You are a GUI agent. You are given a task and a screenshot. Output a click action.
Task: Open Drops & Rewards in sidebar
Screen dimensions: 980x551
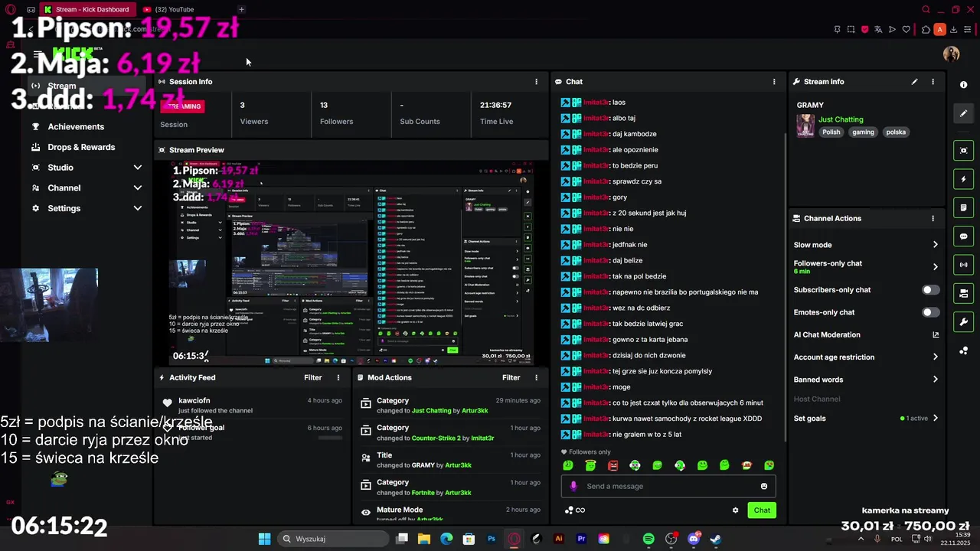(x=81, y=147)
